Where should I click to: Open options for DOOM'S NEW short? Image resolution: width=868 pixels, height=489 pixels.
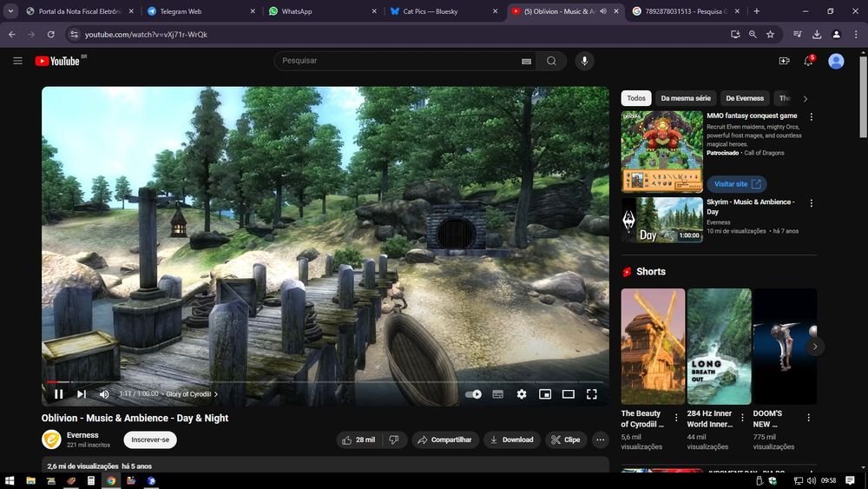[808, 418]
